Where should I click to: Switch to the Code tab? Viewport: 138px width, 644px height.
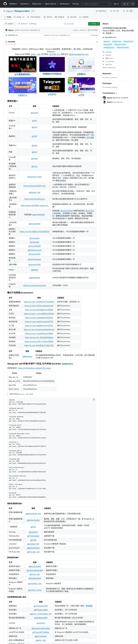coord(8,17)
